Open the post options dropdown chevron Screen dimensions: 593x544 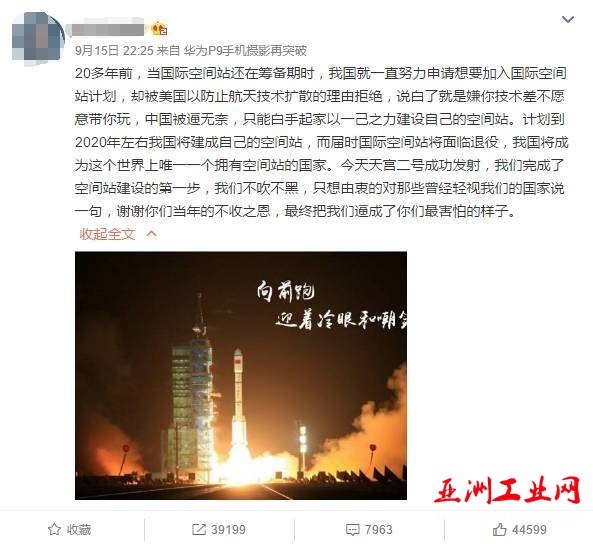pos(568,19)
